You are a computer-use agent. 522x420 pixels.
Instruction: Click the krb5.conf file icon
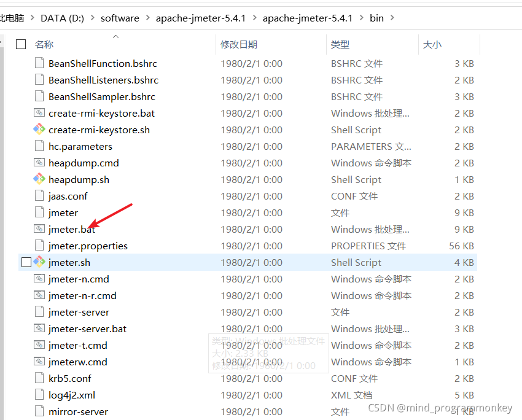pyautogui.click(x=39, y=378)
